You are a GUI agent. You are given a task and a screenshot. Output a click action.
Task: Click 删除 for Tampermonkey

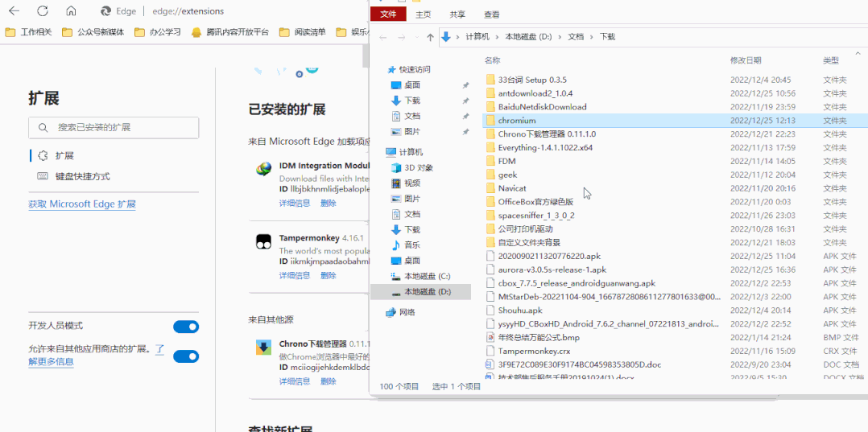click(x=329, y=275)
